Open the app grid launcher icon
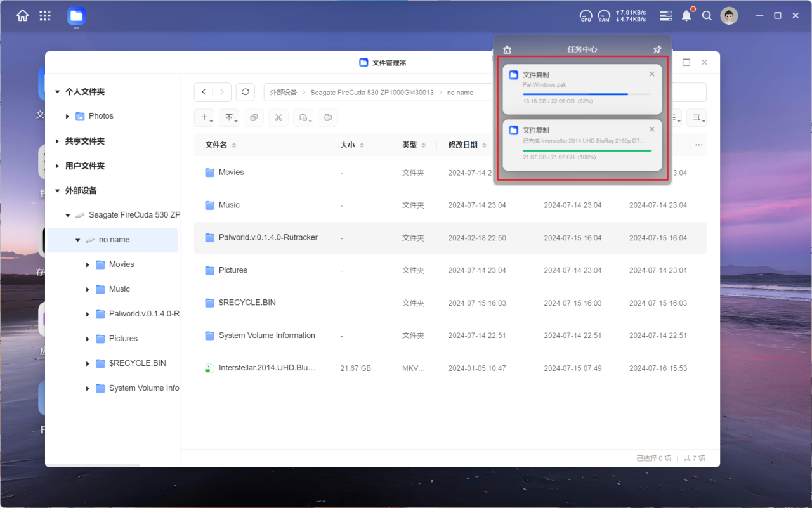The width and height of the screenshot is (812, 508). [x=45, y=16]
